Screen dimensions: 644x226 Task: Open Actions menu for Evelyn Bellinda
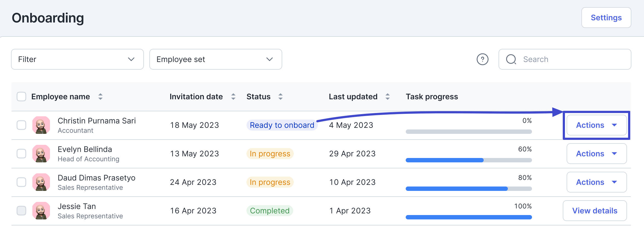597,154
